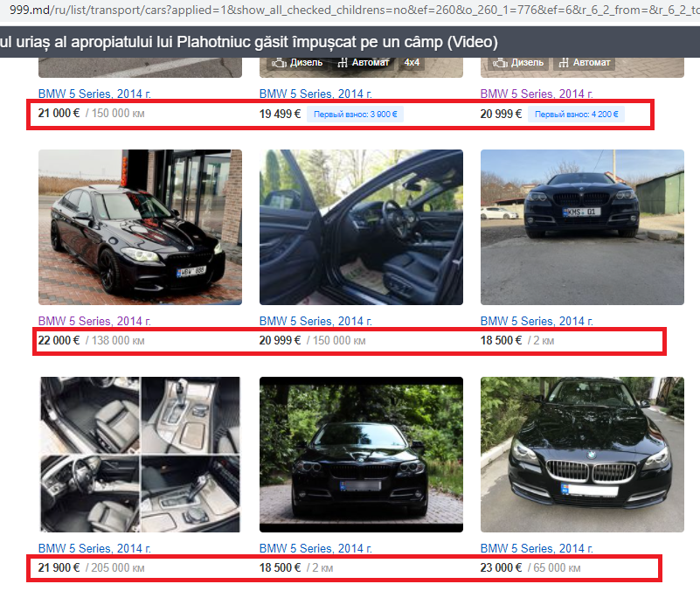
Task: Click the gearbox icon on the Автомат tag above 4 200 € installment listing
Action: [x=564, y=63]
